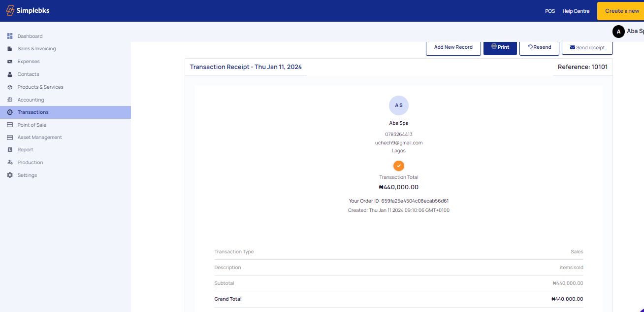Click the Send receipt button
Image resolution: width=644 pixels, height=312 pixels.
pyautogui.click(x=587, y=47)
